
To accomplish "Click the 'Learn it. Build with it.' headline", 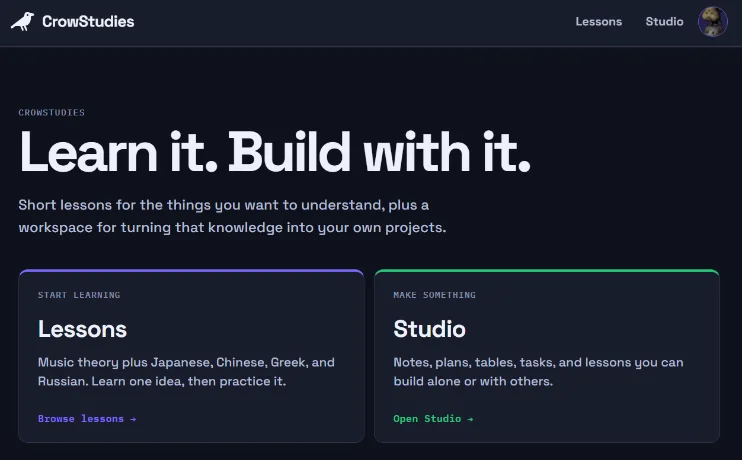I will pyautogui.click(x=275, y=152).
